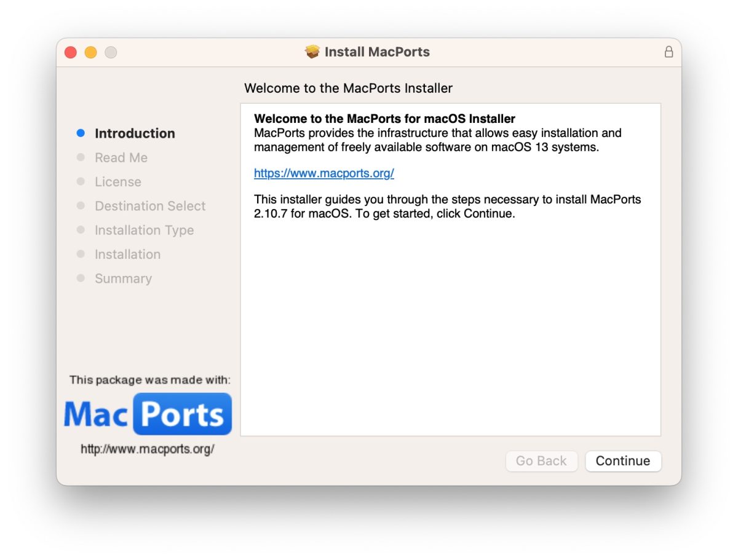Close the installer with red button
This screenshot has height=560, width=738.
coord(71,52)
